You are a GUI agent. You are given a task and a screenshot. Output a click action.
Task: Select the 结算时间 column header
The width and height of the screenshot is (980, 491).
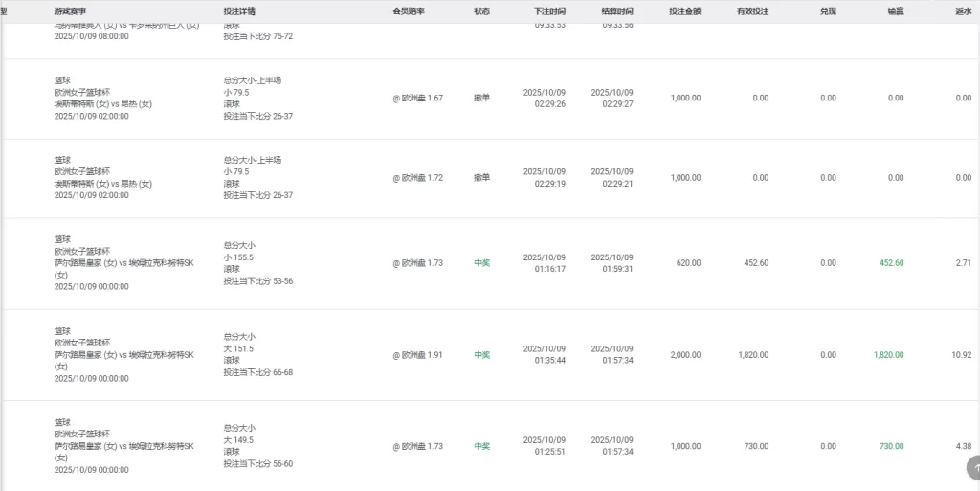pos(617,11)
